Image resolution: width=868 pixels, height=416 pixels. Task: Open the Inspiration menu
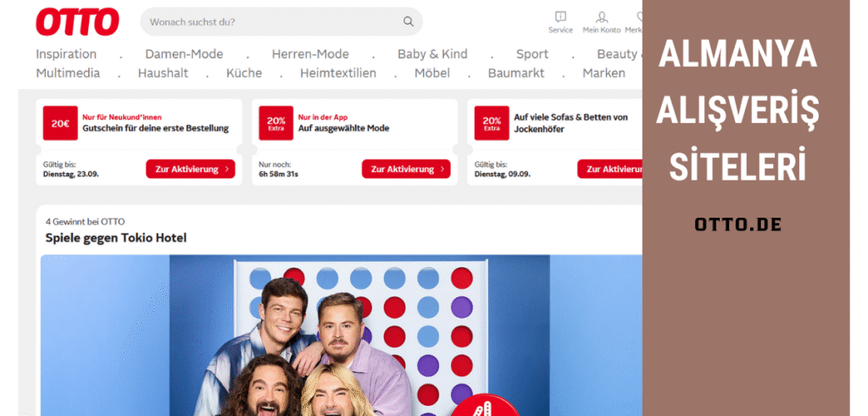pyautogui.click(x=66, y=54)
